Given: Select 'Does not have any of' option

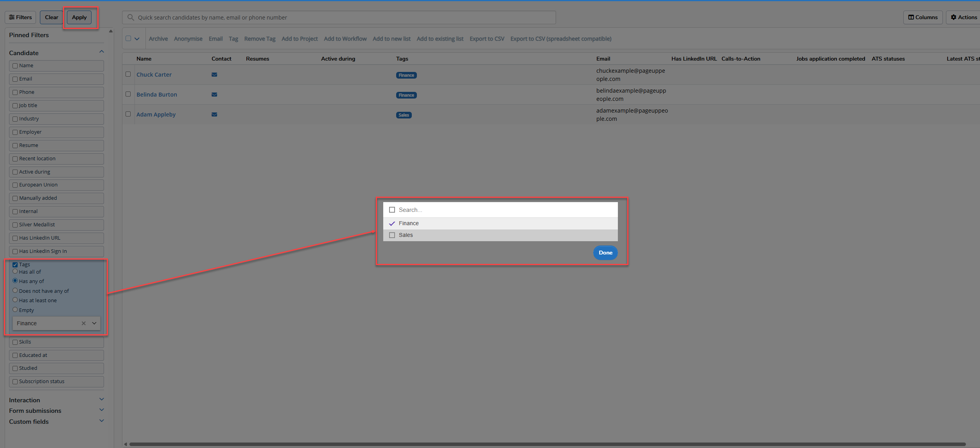Looking at the screenshot, I should click(15, 290).
